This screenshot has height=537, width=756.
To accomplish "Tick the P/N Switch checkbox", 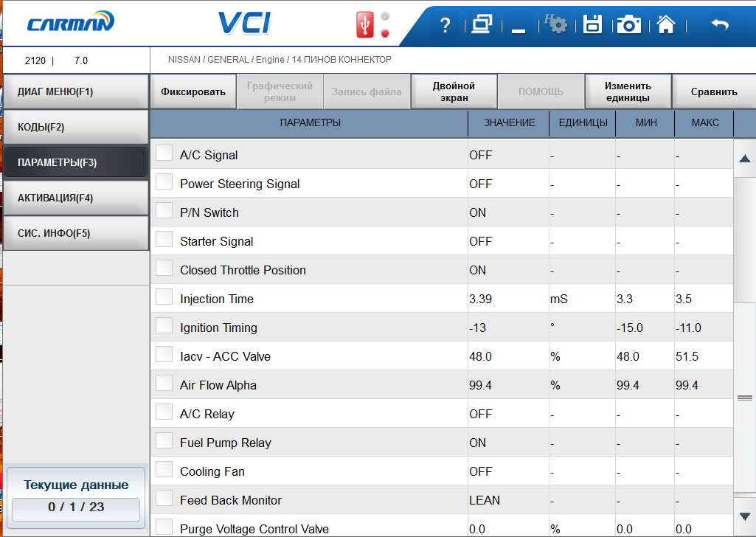I will point(164,210).
